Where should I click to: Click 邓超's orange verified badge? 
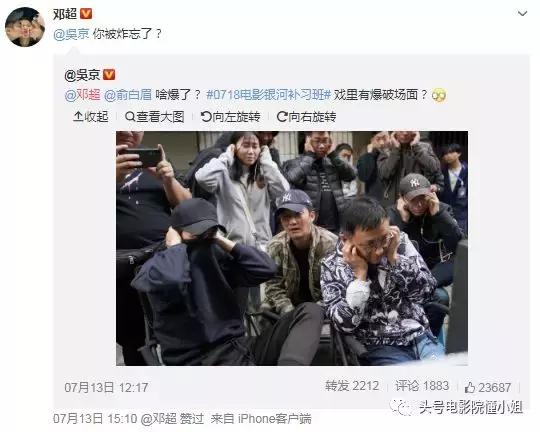click(x=86, y=14)
